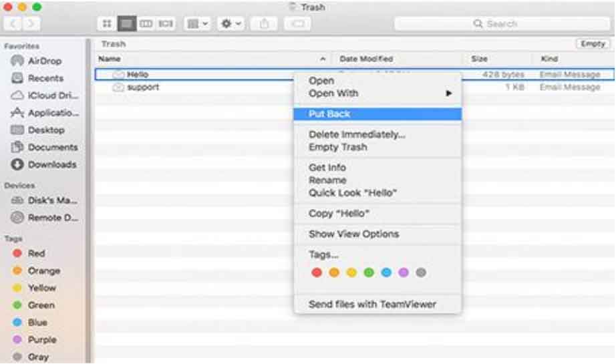
Task: Pick the red tag color dot in menu
Action: (x=317, y=272)
